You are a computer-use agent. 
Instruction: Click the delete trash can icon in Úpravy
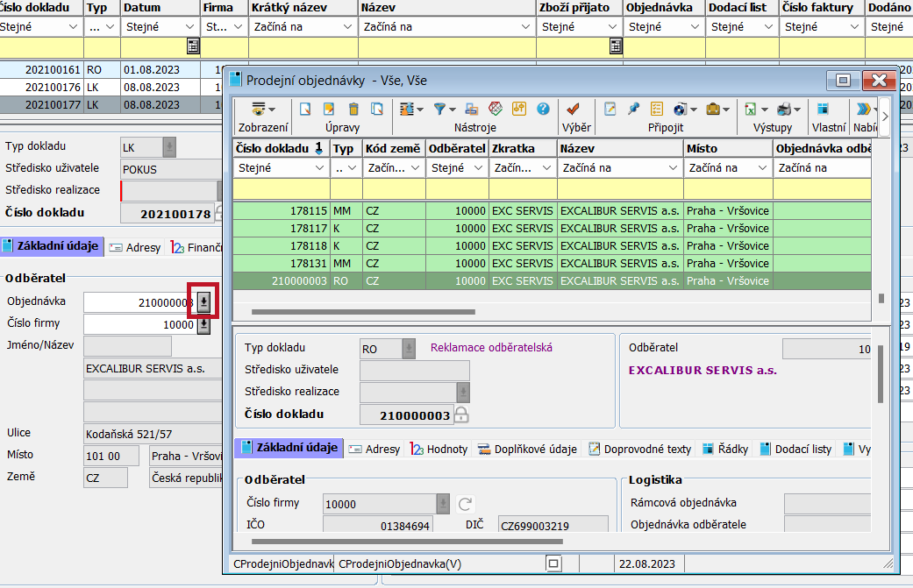pos(353,110)
